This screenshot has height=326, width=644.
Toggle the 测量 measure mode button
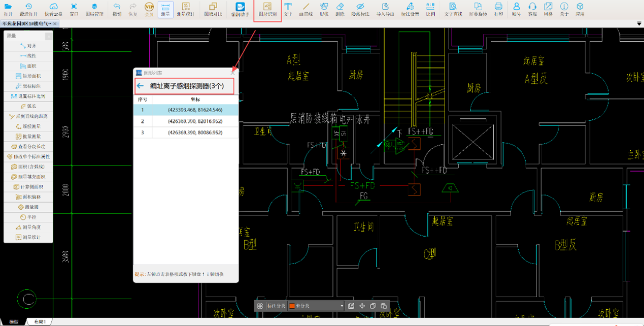coord(165,9)
